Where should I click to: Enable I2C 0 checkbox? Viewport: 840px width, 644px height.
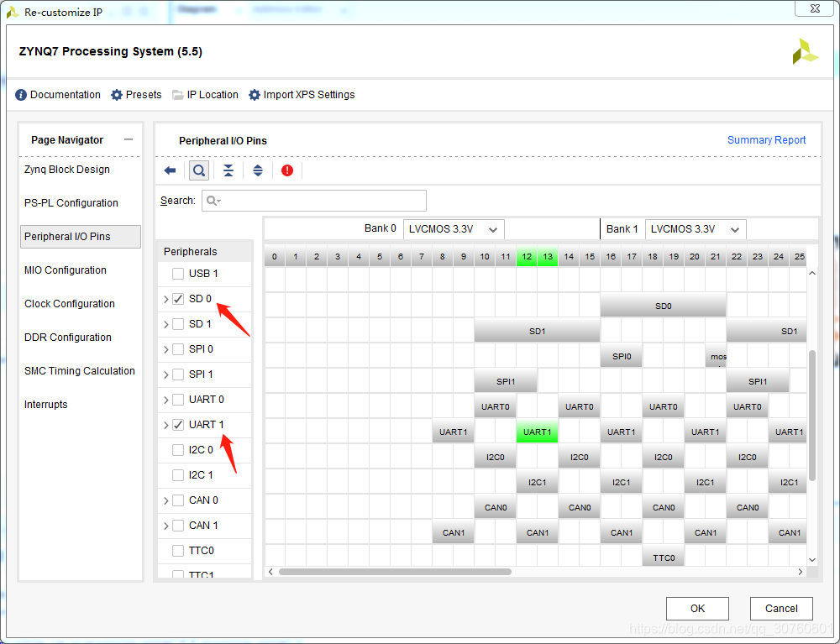[178, 450]
